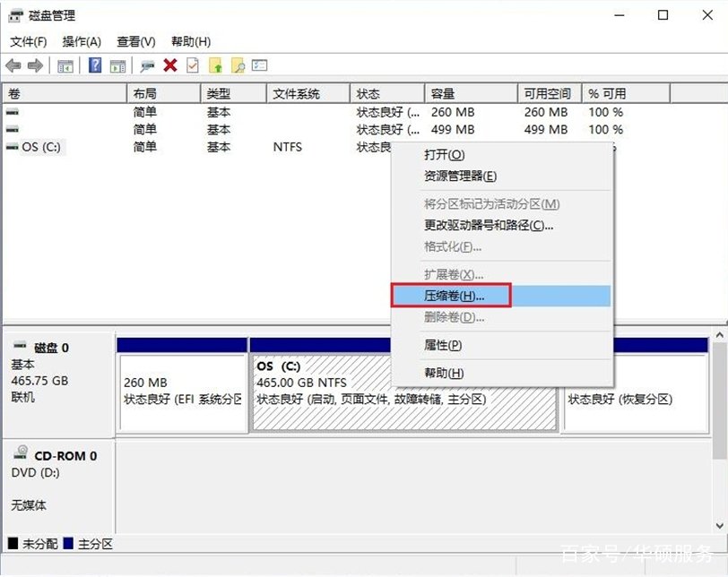
Task: Click the rightmost checklist toolbar icon
Action: pyautogui.click(x=260, y=65)
